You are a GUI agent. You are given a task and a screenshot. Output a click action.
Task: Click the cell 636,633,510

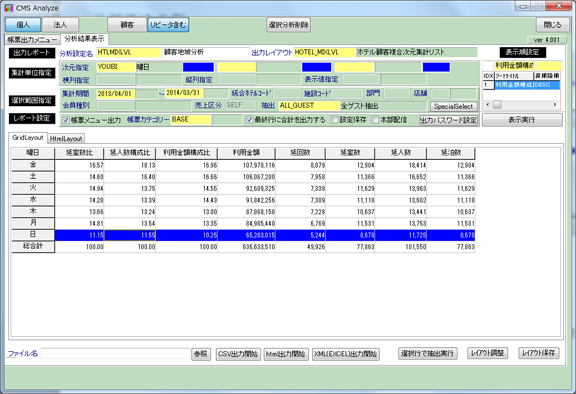(x=246, y=247)
